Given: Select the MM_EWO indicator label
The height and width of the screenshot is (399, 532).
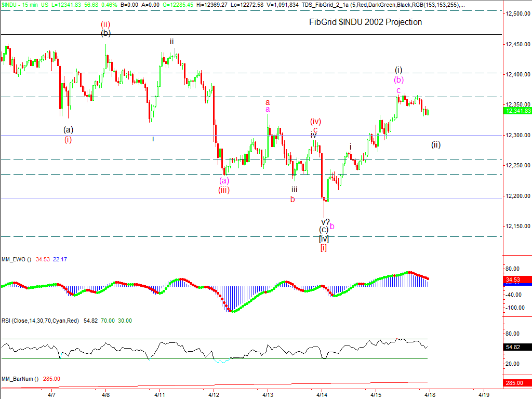Looking at the screenshot, I should click(x=16, y=259).
